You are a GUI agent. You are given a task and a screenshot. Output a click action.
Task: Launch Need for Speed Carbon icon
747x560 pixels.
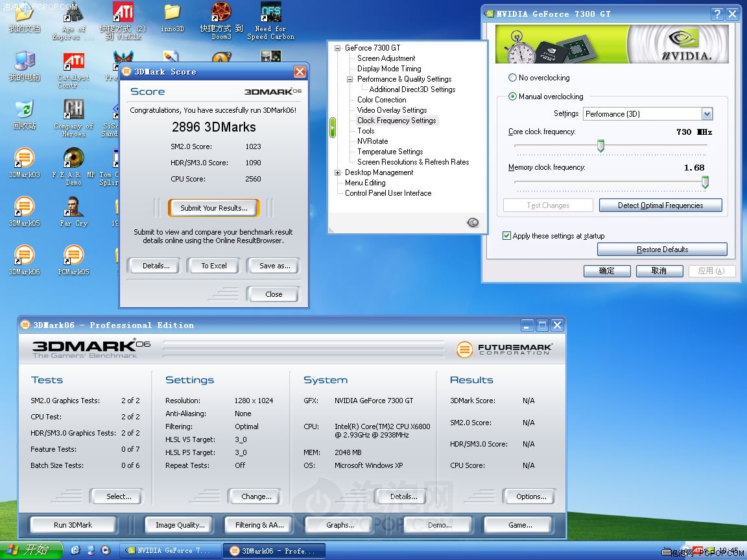(x=270, y=21)
